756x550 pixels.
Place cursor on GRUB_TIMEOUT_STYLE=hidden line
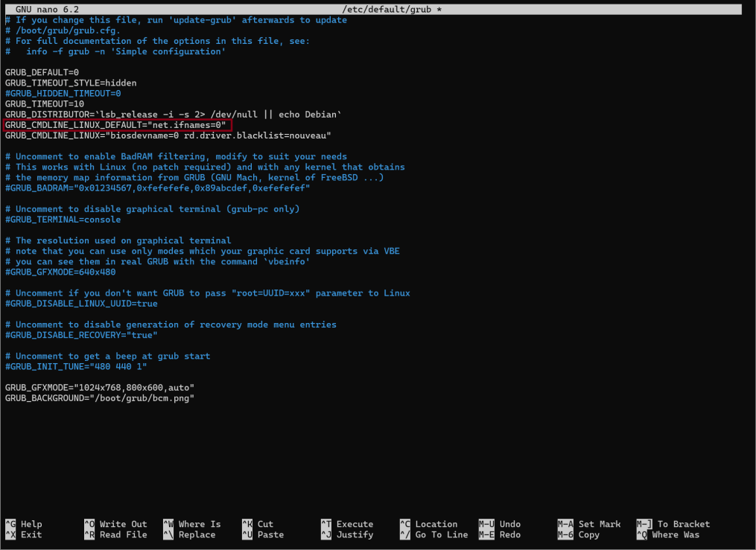coord(71,83)
